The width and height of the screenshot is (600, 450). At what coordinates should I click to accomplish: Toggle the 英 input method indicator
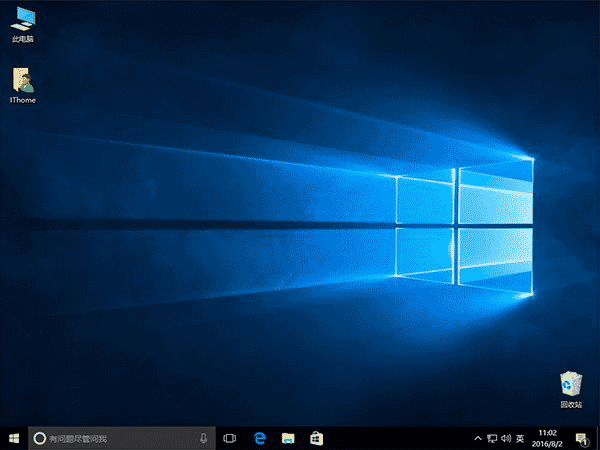519,438
